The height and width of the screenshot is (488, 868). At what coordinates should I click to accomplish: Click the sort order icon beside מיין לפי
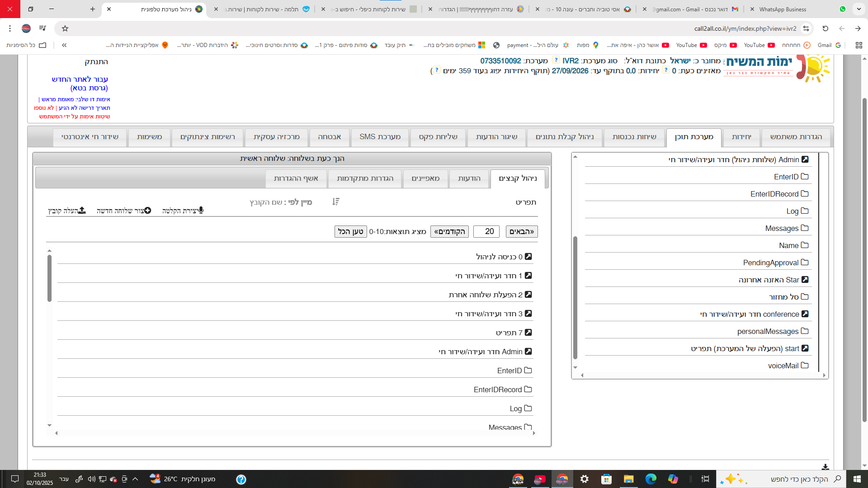click(x=335, y=202)
